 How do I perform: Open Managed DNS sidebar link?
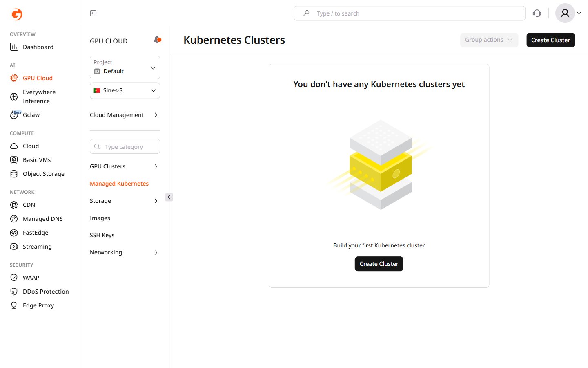(43, 219)
